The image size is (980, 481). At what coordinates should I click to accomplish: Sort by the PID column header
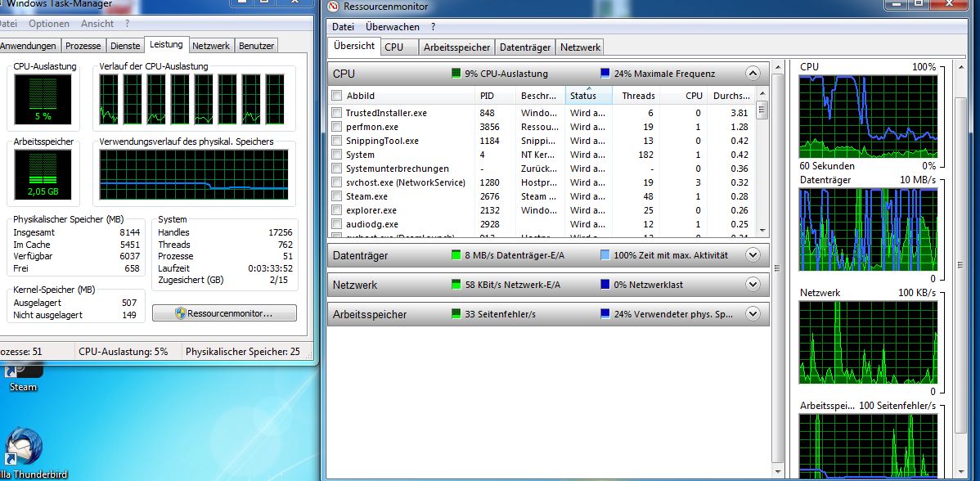[x=487, y=96]
